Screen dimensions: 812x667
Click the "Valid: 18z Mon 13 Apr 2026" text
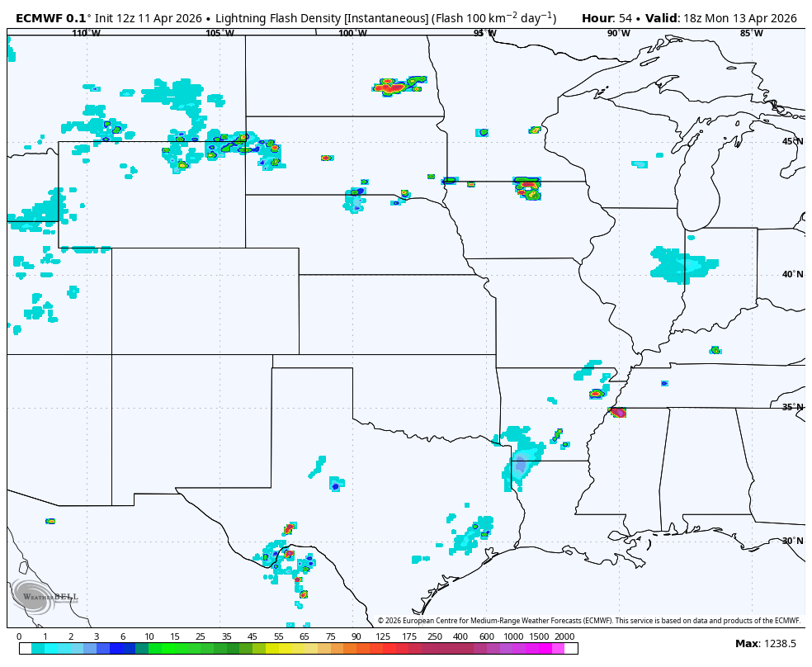point(721,18)
